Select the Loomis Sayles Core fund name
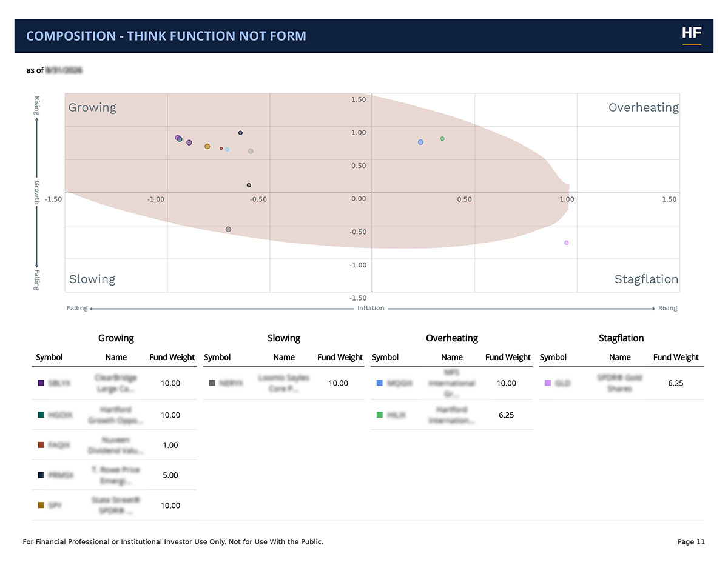The image size is (728, 562). pyautogui.click(x=284, y=383)
